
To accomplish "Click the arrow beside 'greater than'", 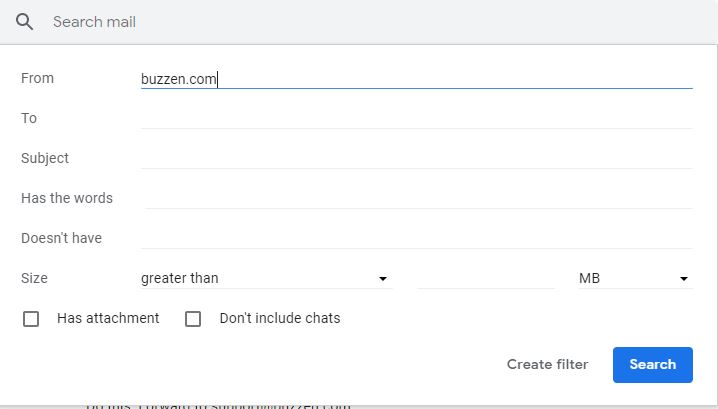I will [x=382, y=279].
